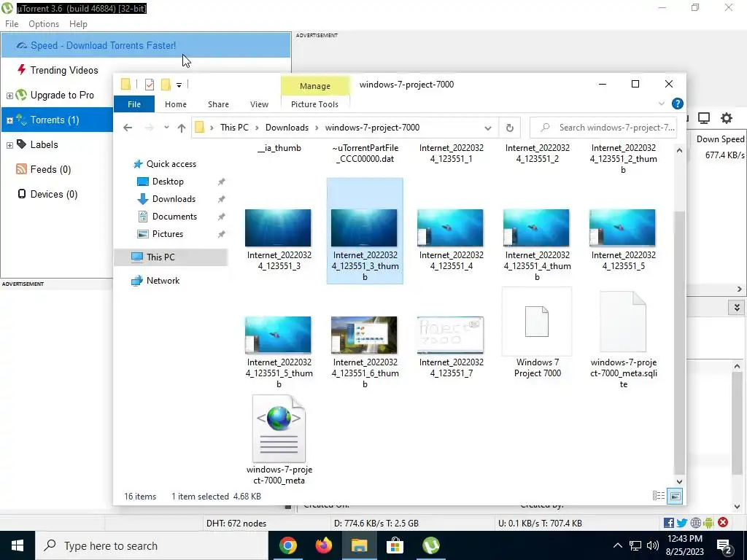
Task: Click the Labels tag icon
Action: coord(21,144)
